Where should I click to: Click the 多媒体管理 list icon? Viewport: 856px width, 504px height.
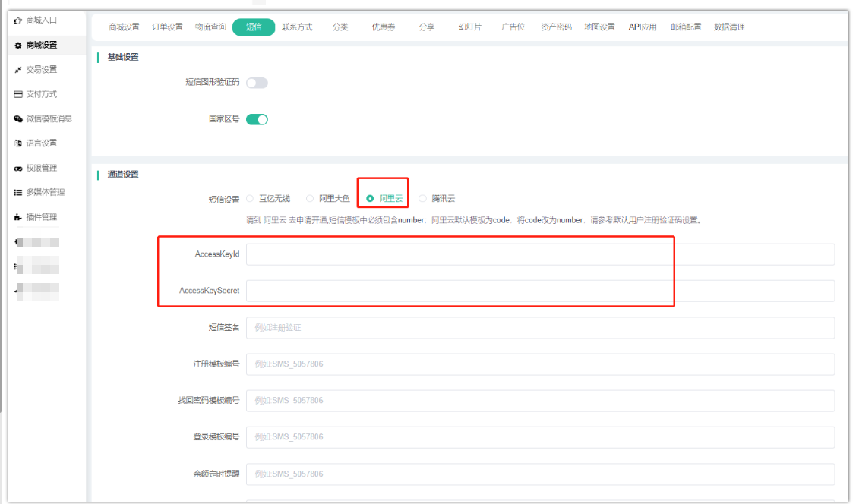[x=18, y=193]
